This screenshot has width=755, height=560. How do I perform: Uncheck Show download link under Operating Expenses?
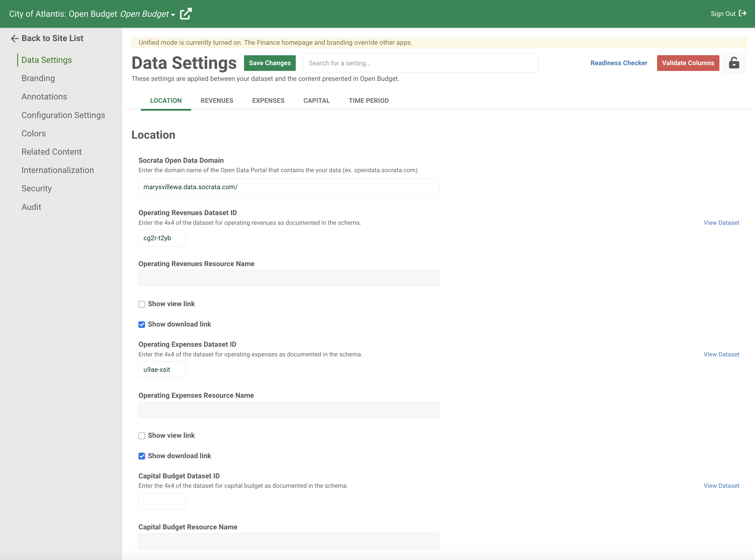click(x=142, y=456)
